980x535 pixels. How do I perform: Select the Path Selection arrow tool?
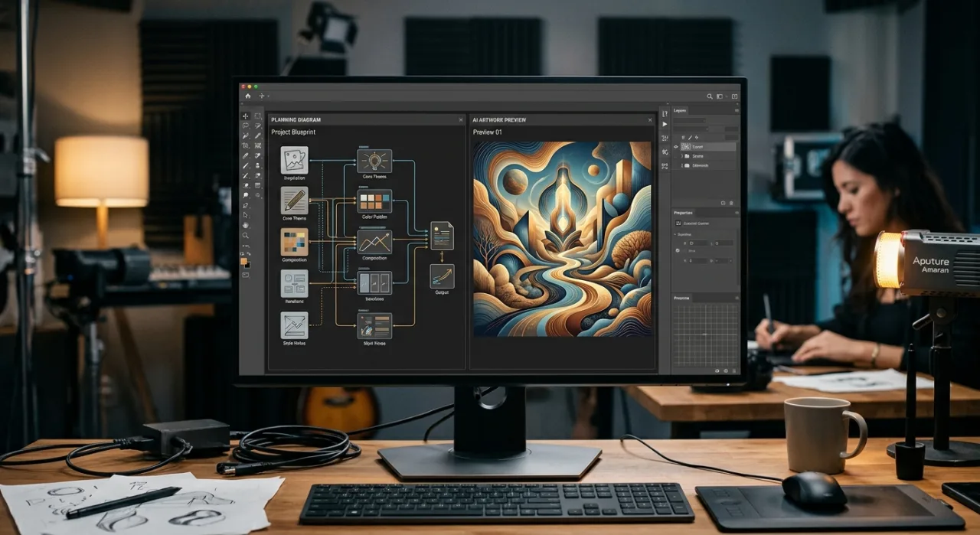tap(246, 215)
